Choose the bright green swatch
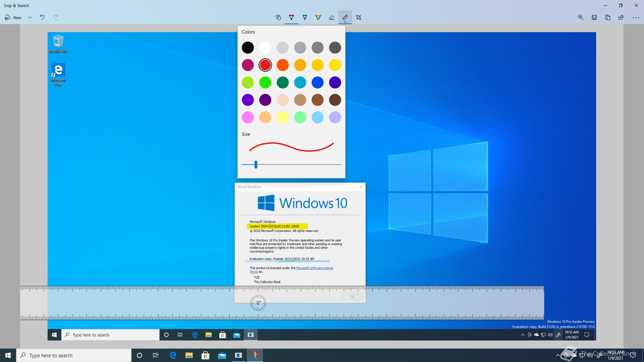The width and height of the screenshot is (644, 362). (265, 82)
